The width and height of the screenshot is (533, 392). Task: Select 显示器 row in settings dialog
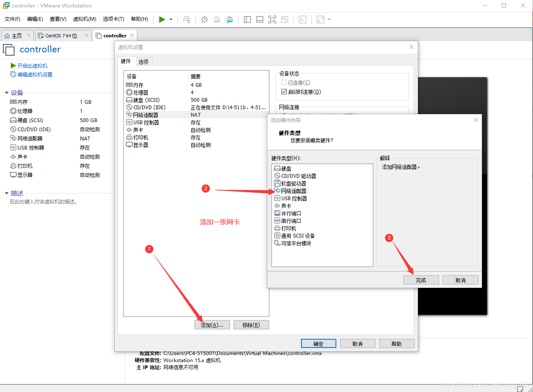point(196,145)
